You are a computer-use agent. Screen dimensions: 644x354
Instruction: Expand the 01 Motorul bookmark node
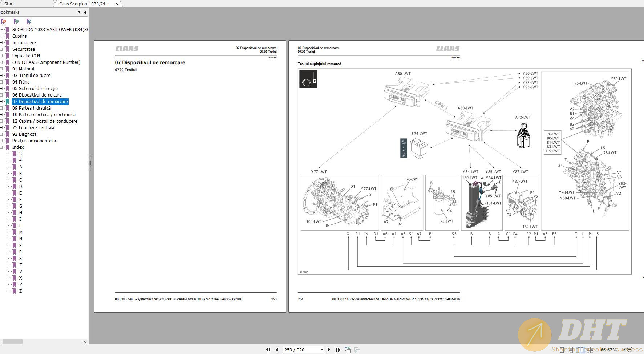[1, 69]
